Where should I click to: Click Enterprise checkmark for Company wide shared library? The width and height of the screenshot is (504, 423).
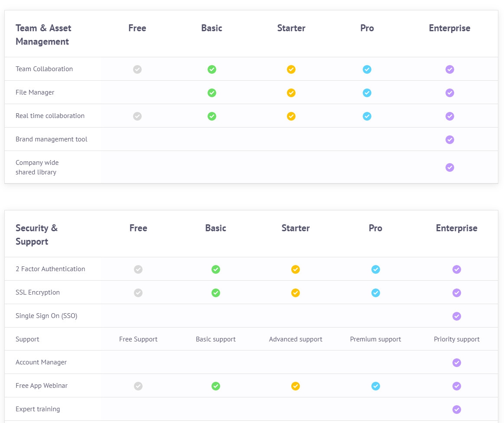(x=450, y=167)
